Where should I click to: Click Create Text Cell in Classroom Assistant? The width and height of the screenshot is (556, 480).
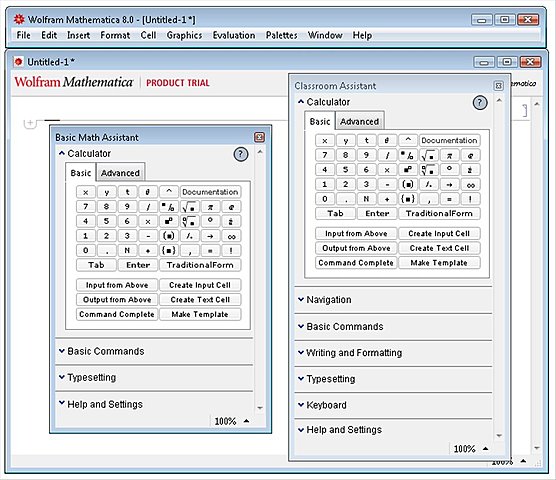click(x=439, y=248)
